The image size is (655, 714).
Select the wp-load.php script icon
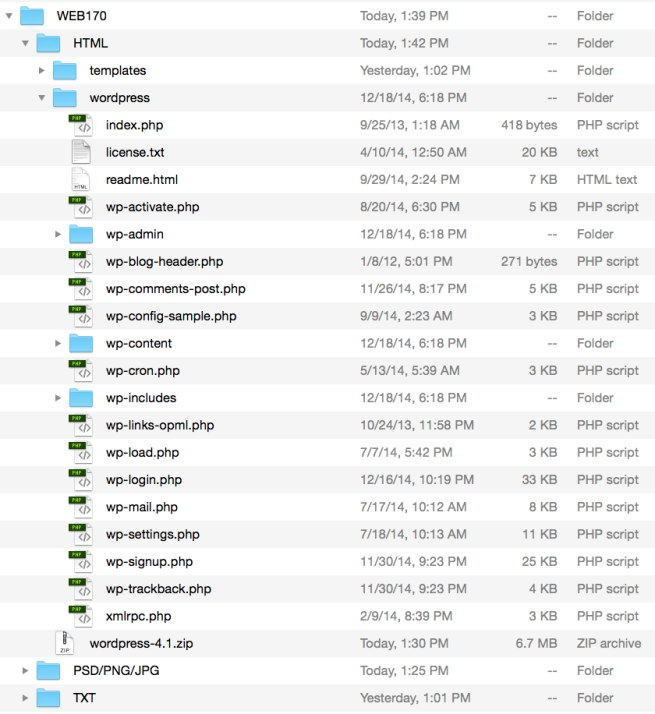pyautogui.click(x=81, y=453)
